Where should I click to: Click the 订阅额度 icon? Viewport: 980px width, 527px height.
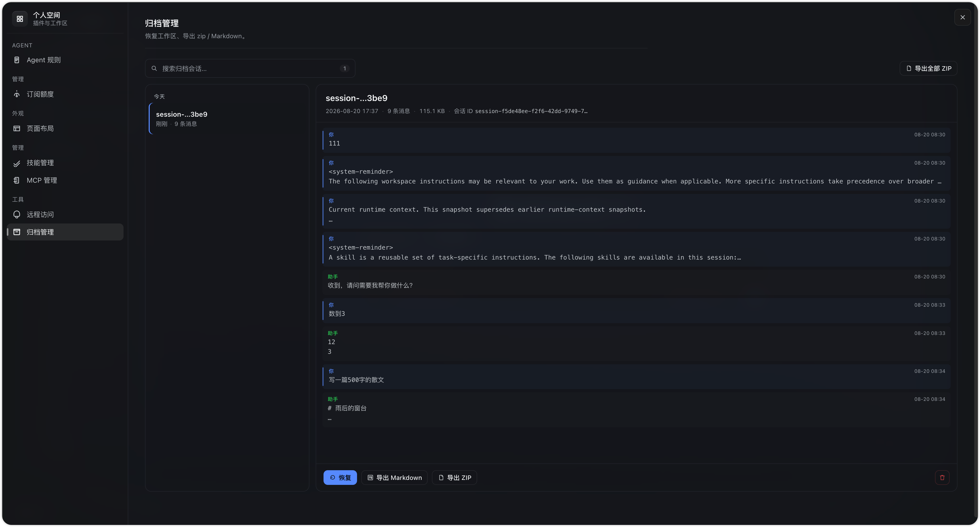click(17, 94)
